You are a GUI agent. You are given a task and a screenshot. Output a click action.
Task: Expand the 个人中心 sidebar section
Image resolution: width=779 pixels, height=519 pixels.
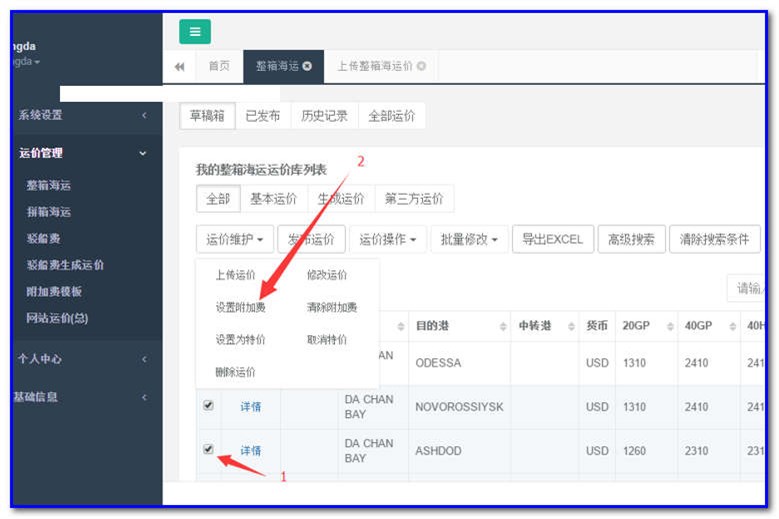pos(82,359)
